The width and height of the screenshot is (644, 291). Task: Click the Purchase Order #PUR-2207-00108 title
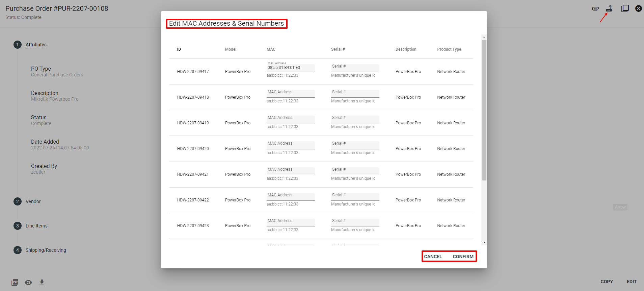coord(57,8)
